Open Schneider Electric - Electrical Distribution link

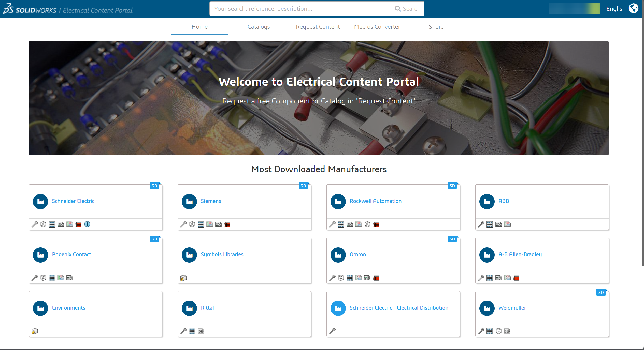(399, 308)
